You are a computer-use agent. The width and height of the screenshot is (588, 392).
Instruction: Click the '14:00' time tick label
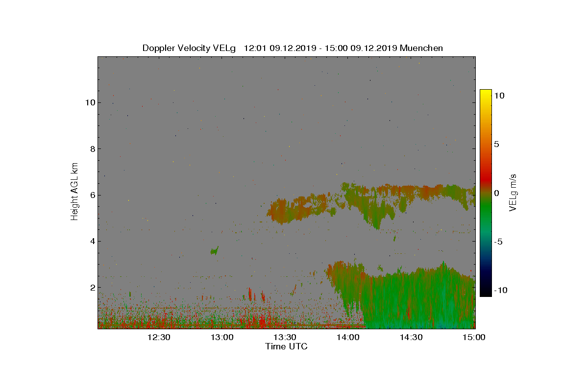348,338
